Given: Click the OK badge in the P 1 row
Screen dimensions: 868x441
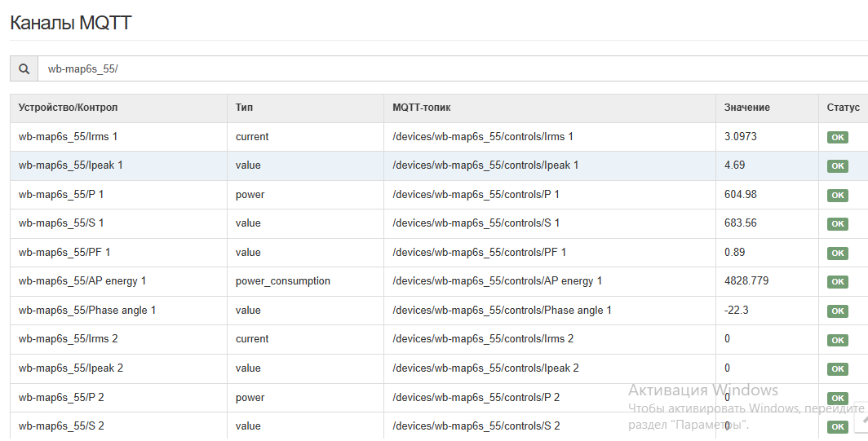Looking at the screenshot, I should pyautogui.click(x=837, y=196).
